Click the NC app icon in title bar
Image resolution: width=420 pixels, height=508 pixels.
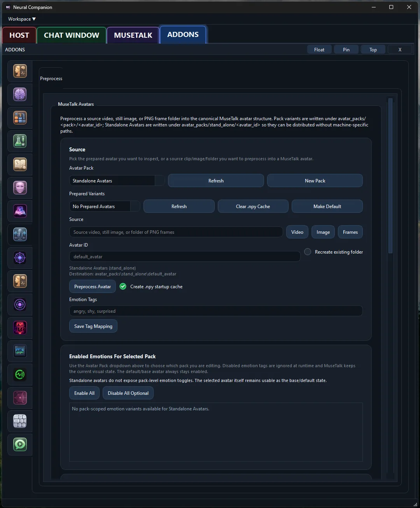(x=8, y=7)
